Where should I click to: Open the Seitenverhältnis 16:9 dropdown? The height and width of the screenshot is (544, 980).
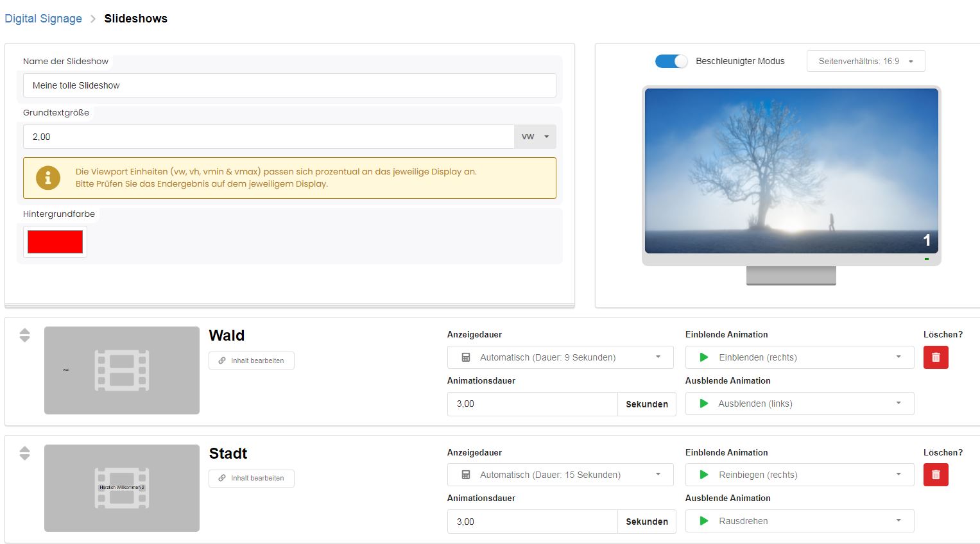[x=865, y=61]
